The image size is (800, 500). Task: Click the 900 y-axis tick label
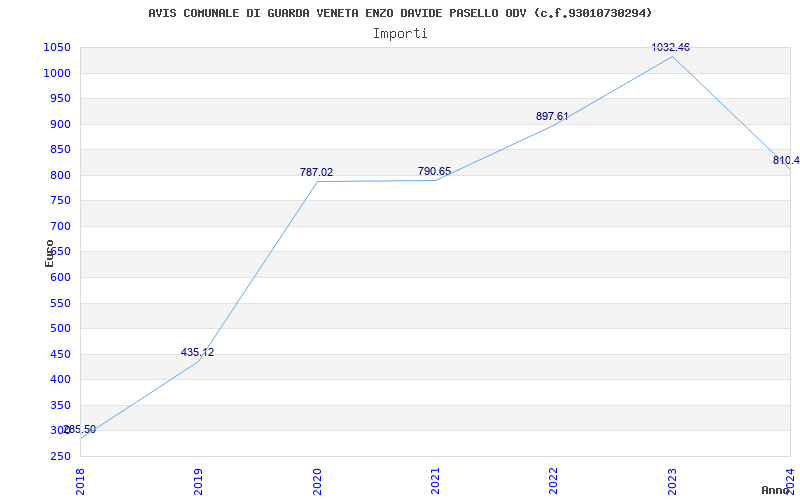(x=60, y=124)
